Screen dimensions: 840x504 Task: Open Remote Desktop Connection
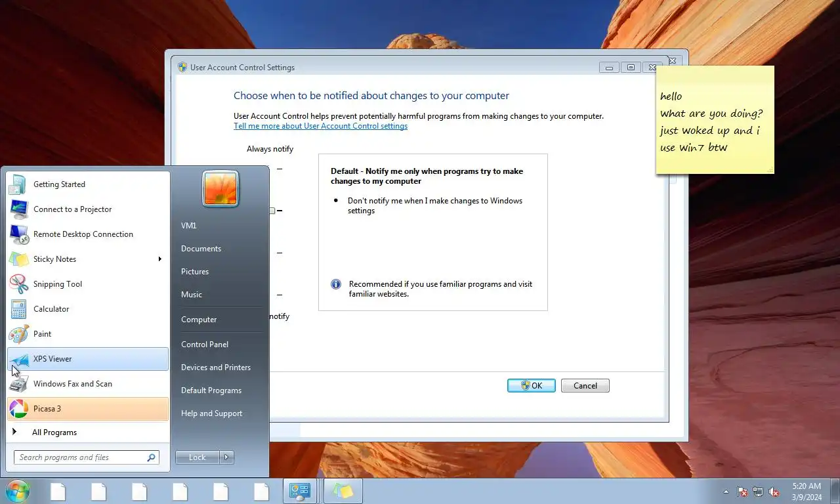(x=88, y=234)
